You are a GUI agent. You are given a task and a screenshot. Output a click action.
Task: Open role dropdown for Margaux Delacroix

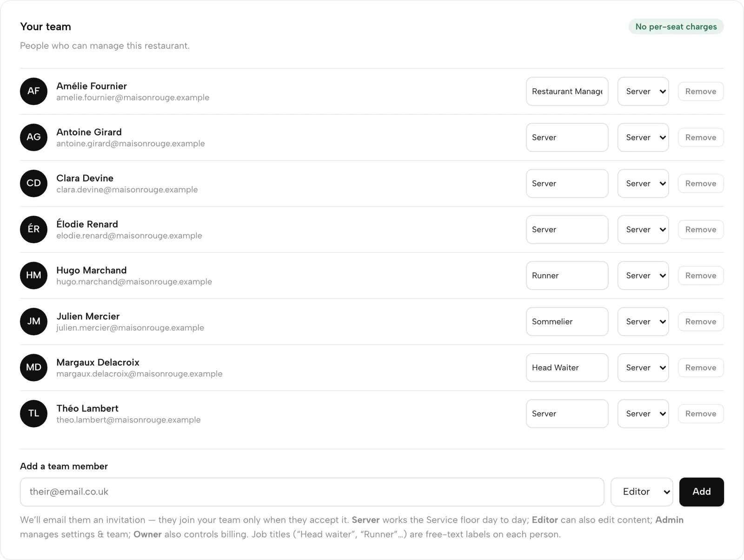(x=643, y=367)
